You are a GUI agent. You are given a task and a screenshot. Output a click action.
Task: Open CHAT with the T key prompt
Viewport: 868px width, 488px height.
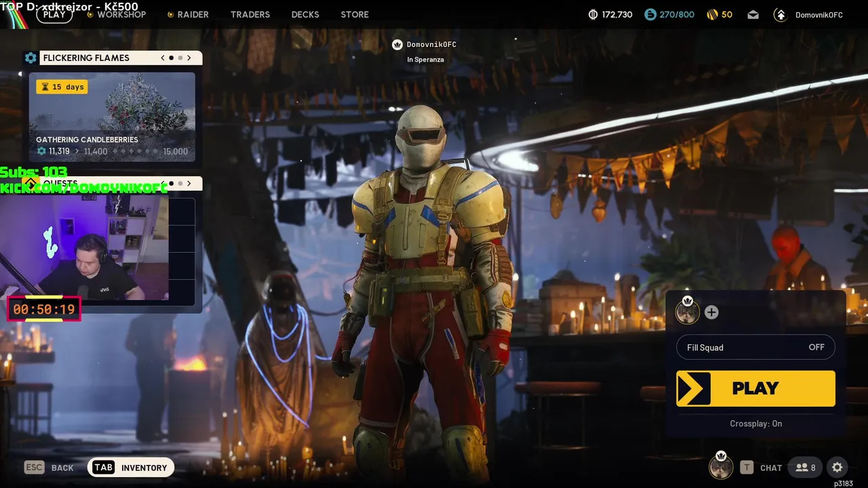pos(761,468)
